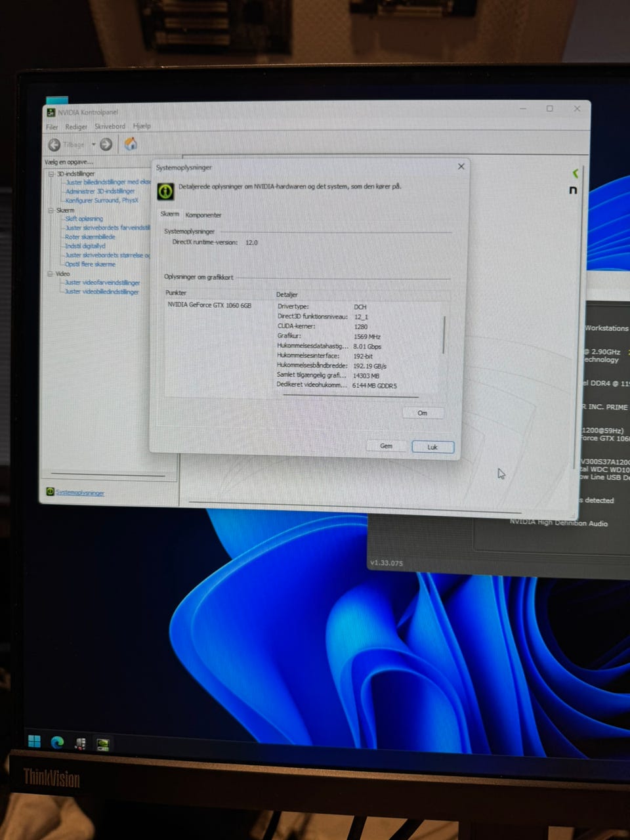Screen dimensions: 630x840
Task: Click the 8.01 Gbps memory data rate row
Action: tap(360, 346)
